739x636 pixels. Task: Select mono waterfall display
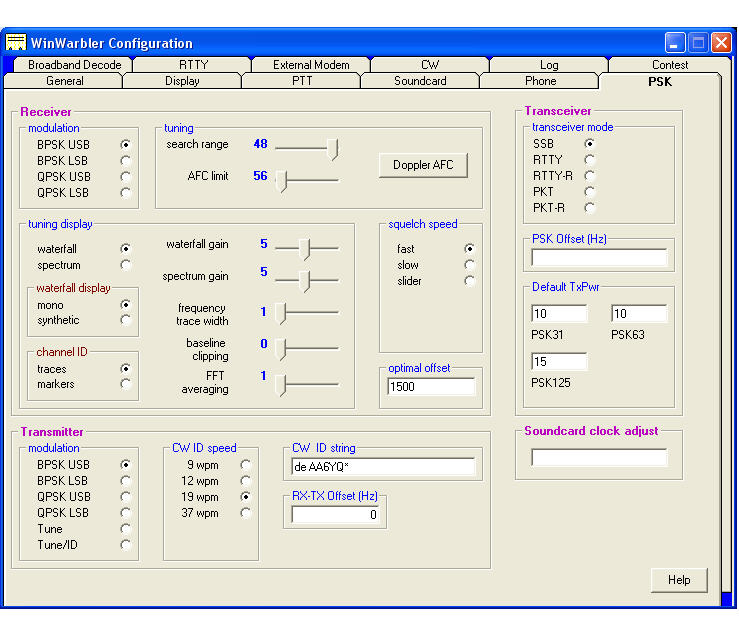pos(125,305)
